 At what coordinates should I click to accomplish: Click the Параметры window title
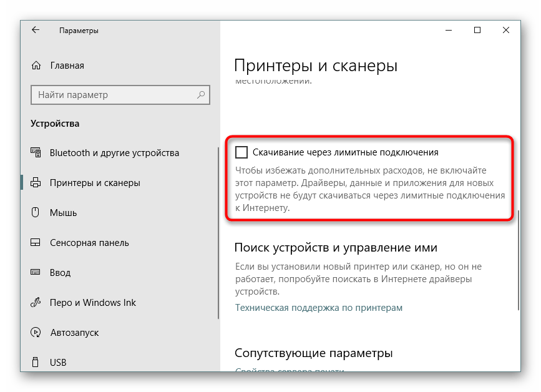pos(79,31)
